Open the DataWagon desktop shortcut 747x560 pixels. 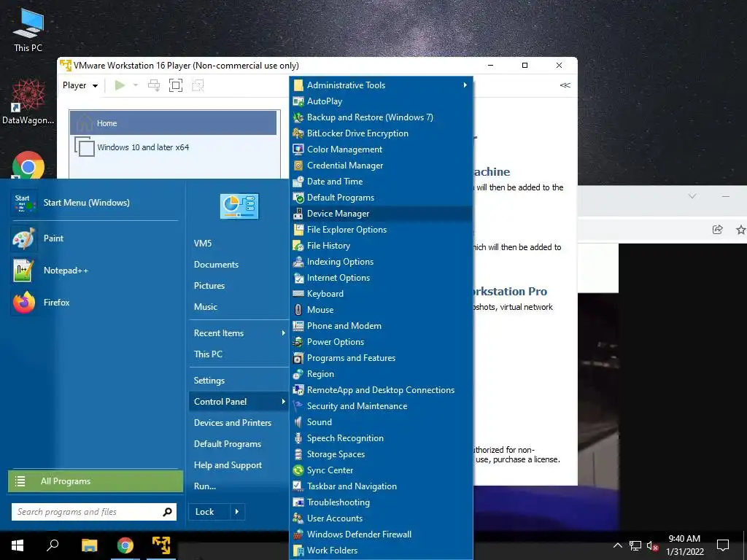pos(28,101)
